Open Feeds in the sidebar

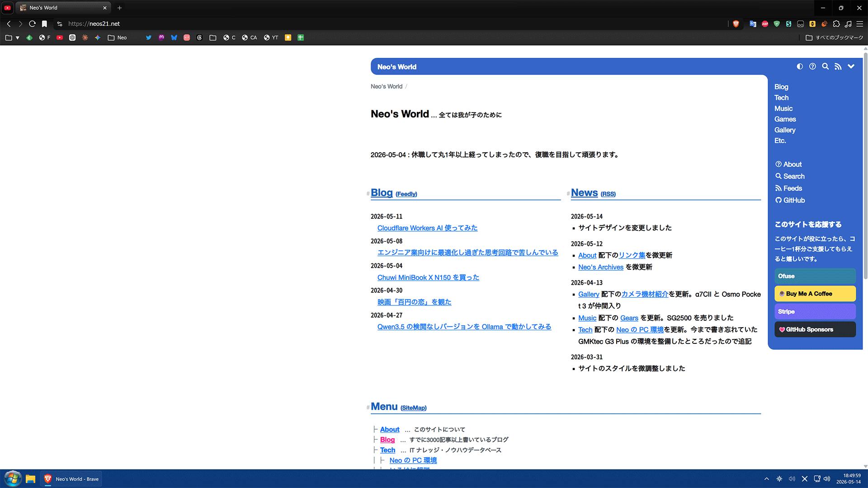coord(789,188)
